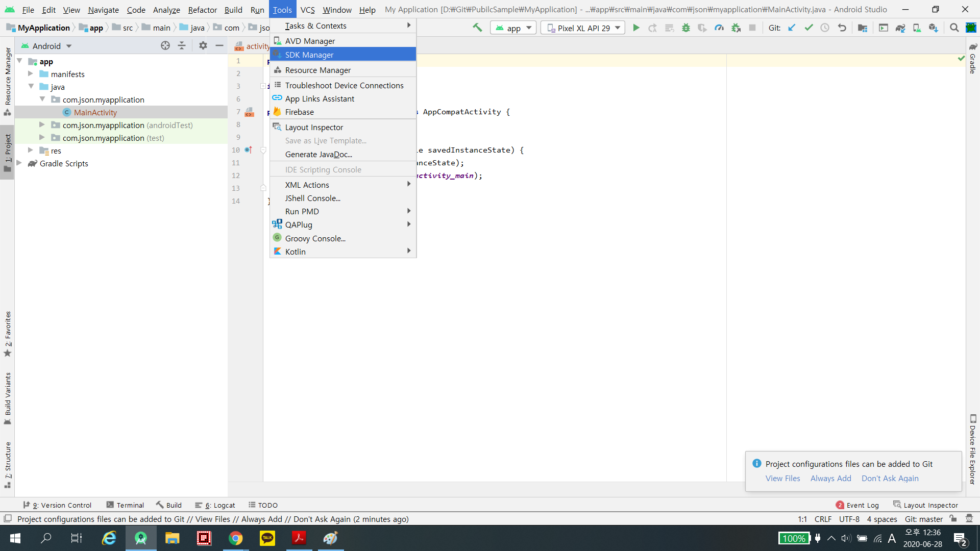Open the Profiler gauge icon in the toolbar
This screenshot has width=980, height=551.
[719, 28]
